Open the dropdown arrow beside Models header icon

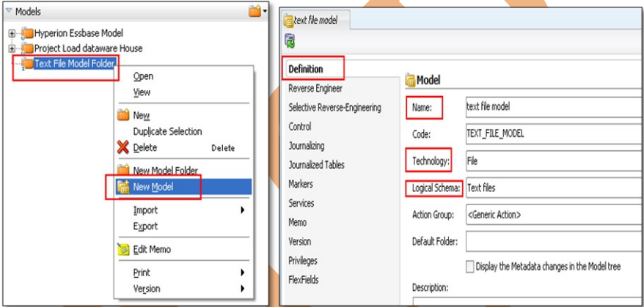(265, 12)
